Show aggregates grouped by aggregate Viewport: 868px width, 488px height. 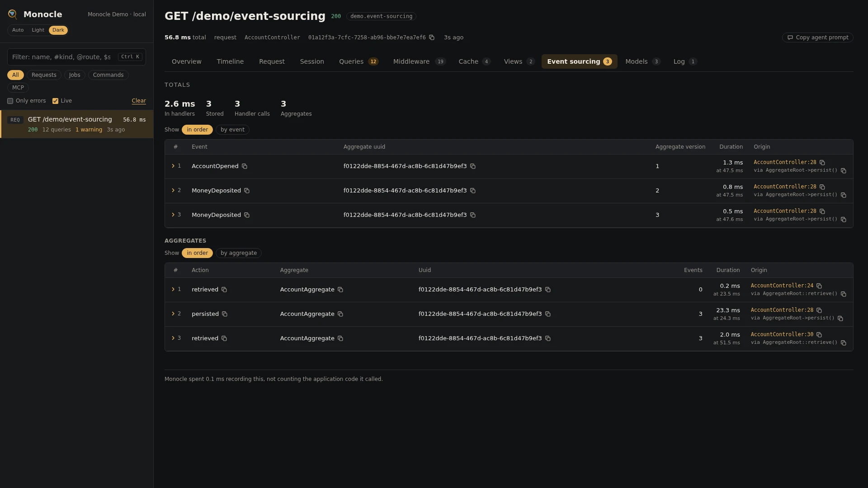pos(239,253)
